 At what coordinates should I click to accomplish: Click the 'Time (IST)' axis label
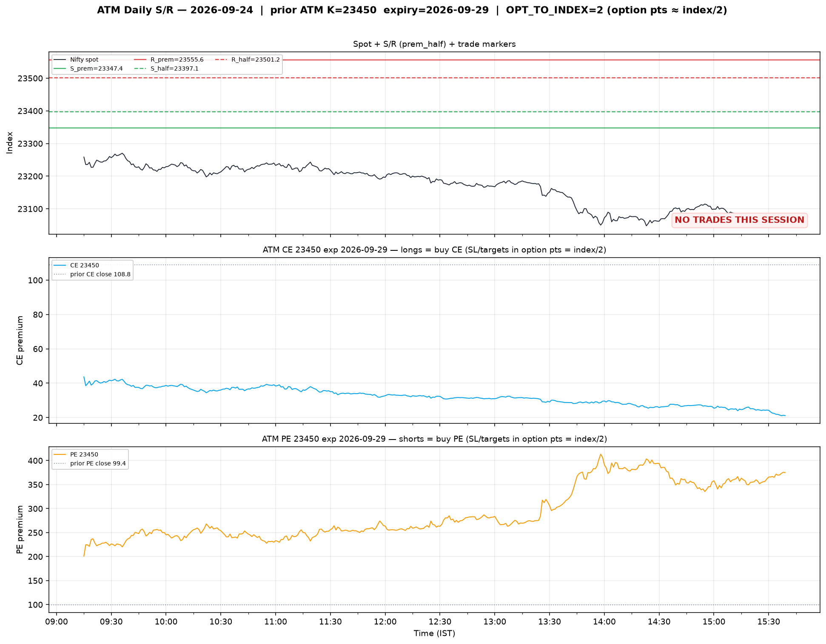(x=434, y=633)
